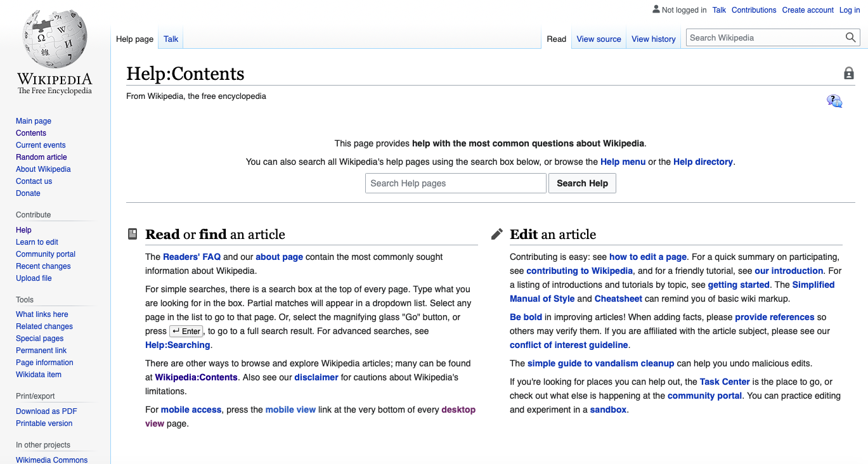Image resolution: width=868 pixels, height=464 pixels.
Task: Open the about page link
Action: pos(280,257)
